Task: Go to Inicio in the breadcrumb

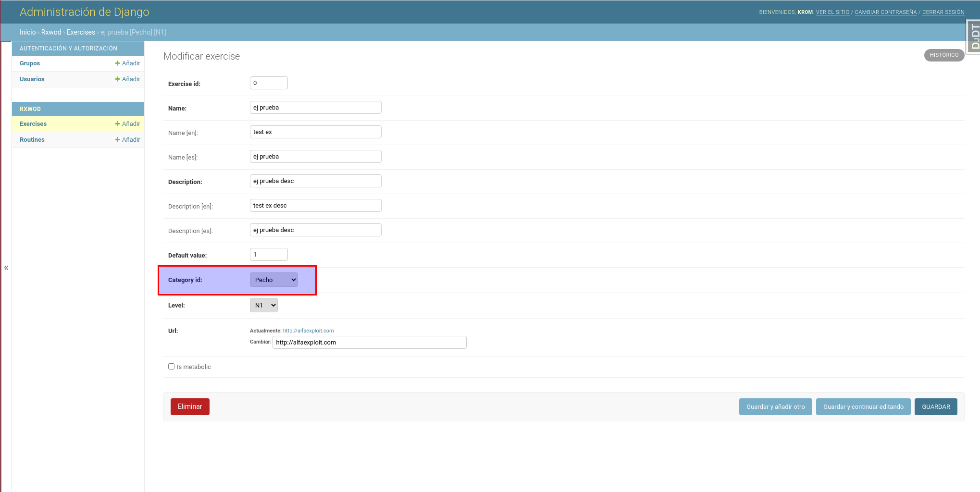Action: 27,32
